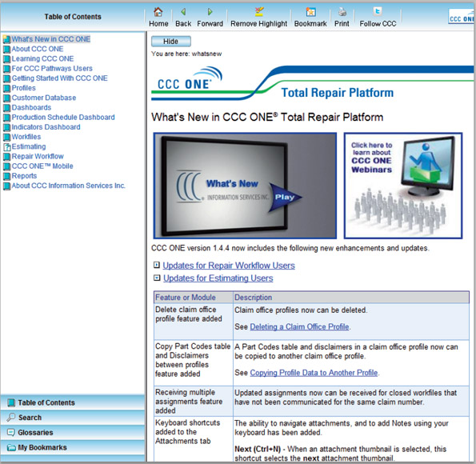Click the Glossaries pane icon
The height and width of the screenshot is (464, 476).
pos(11,432)
